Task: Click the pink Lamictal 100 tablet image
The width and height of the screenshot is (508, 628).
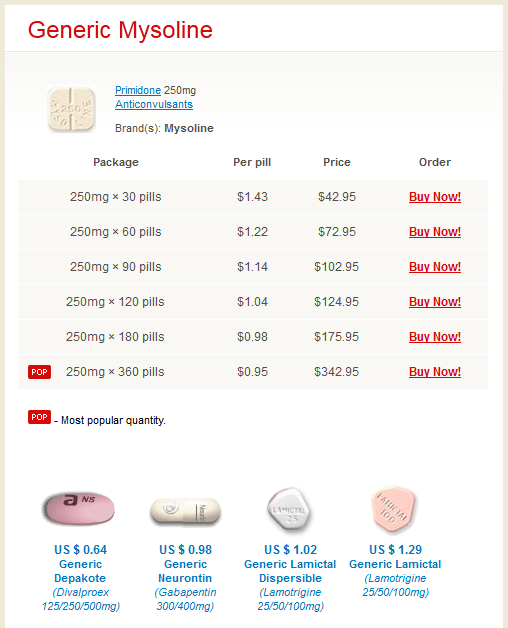Action: point(395,509)
